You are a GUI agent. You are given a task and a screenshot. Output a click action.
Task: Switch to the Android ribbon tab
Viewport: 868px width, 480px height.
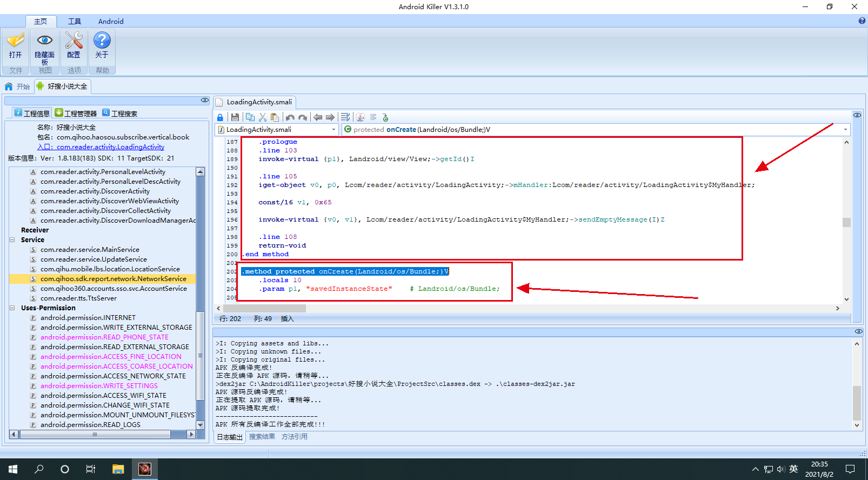111,21
